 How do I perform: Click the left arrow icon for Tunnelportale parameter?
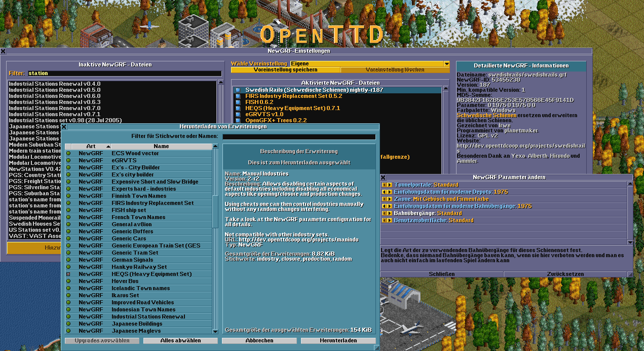(384, 185)
